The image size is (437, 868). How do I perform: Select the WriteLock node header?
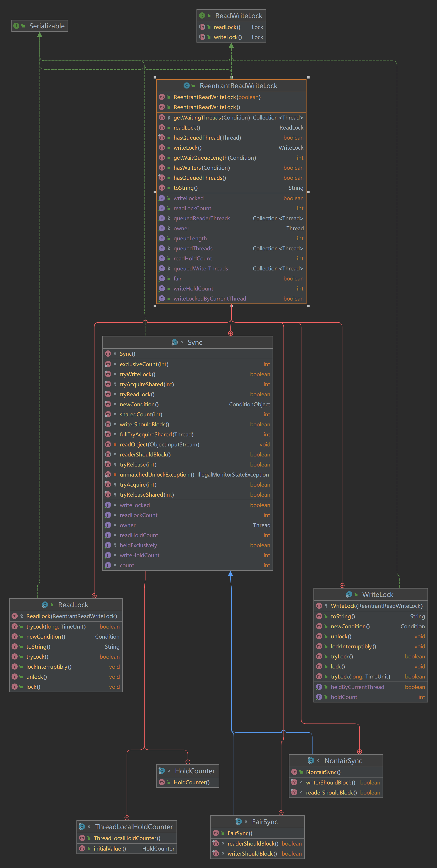point(371,594)
